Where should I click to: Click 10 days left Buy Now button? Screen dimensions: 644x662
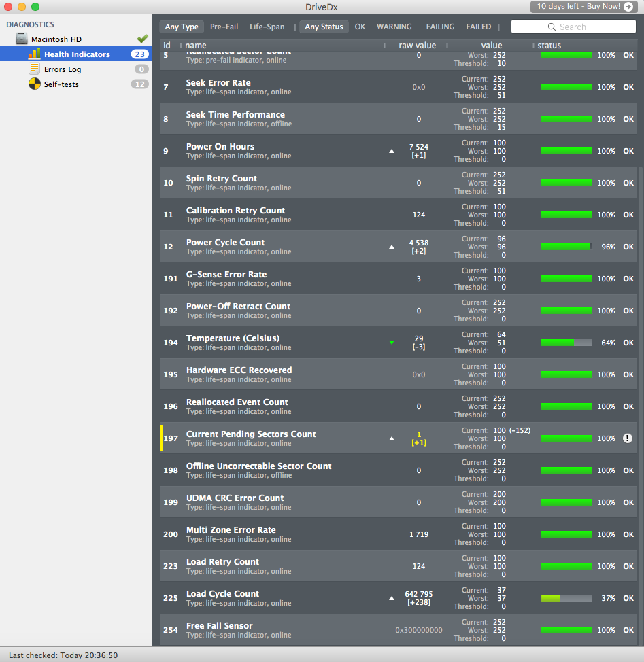(x=584, y=6)
